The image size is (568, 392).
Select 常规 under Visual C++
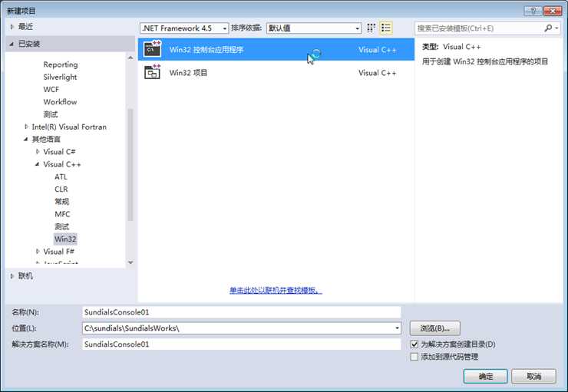click(61, 202)
